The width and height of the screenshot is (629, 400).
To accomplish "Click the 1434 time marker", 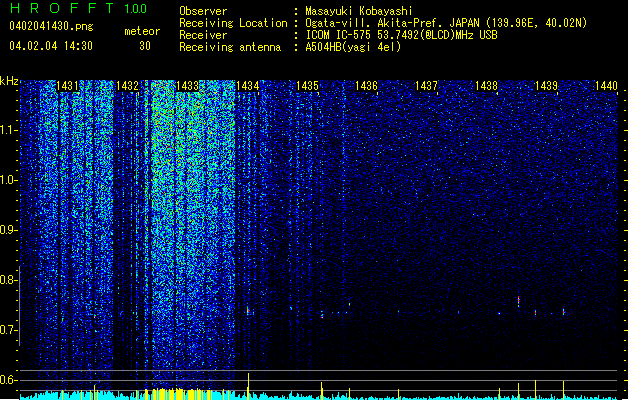I will coord(248,86).
